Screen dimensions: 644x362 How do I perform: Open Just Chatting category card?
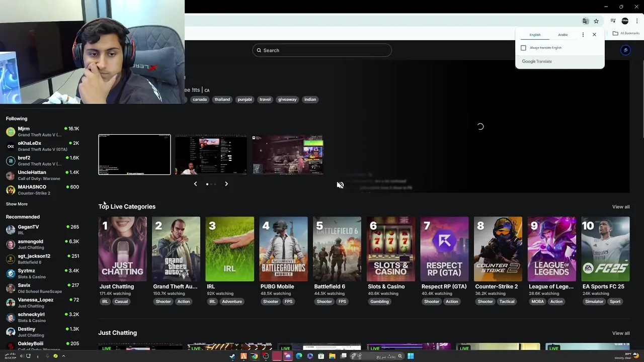coord(122,249)
